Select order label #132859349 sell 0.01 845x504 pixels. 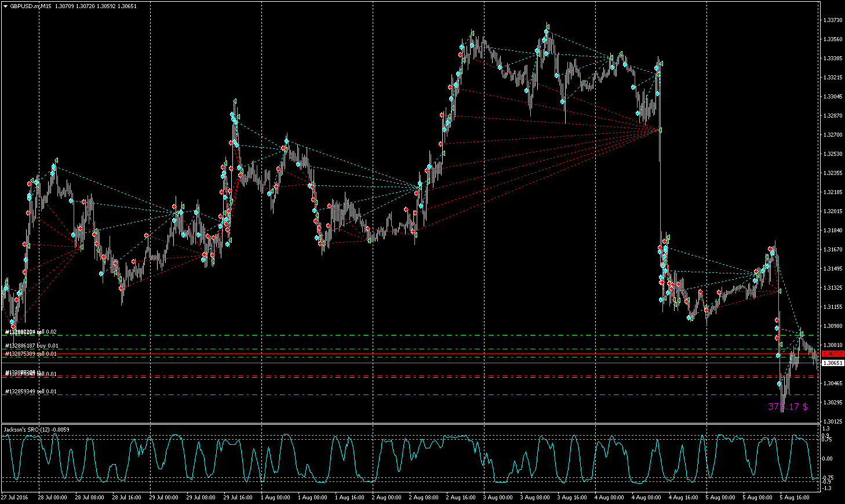[x=31, y=392]
